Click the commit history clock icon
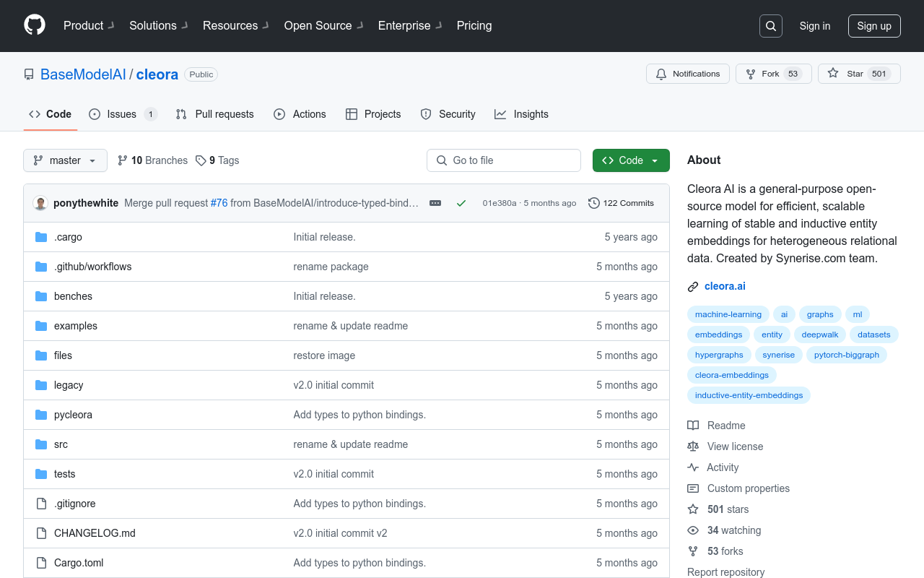The image size is (924, 578). point(594,203)
